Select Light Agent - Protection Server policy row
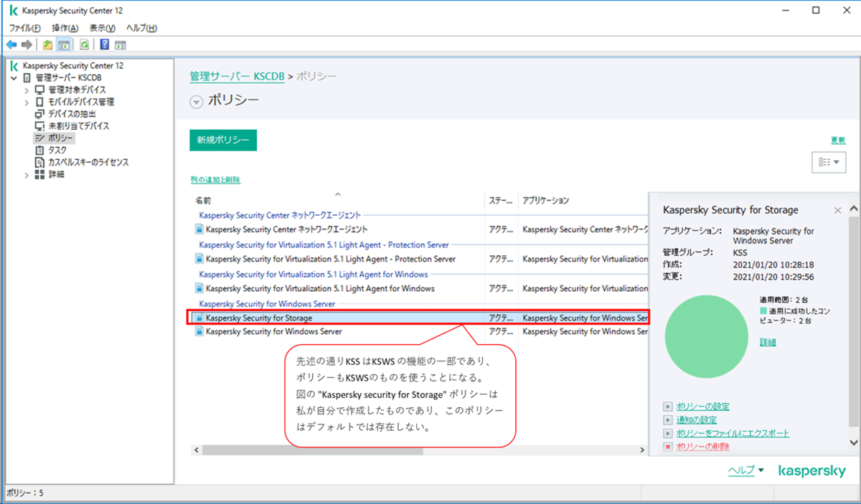The height and width of the screenshot is (504, 861). (420, 259)
